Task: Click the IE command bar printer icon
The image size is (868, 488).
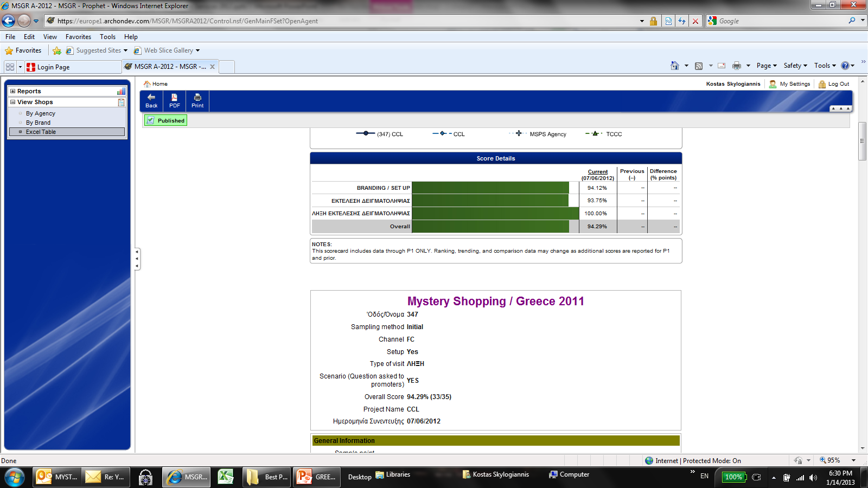Action: pyautogui.click(x=736, y=66)
